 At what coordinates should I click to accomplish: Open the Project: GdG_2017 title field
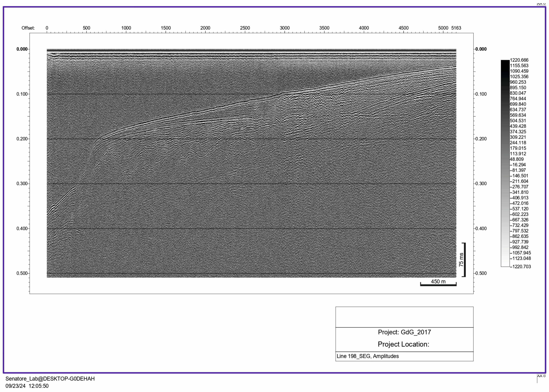404,332
